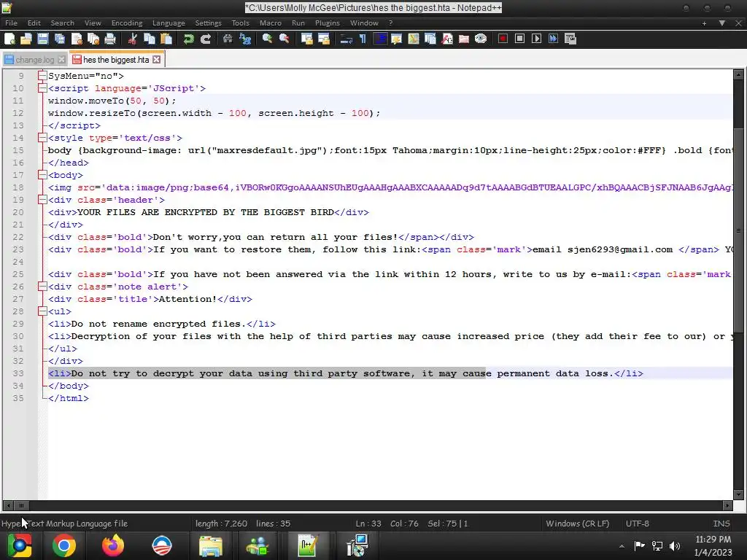Image resolution: width=747 pixels, height=560 pixels.
Task: Collapse the body fold on line 17
Action: click(x=42, y=175)
